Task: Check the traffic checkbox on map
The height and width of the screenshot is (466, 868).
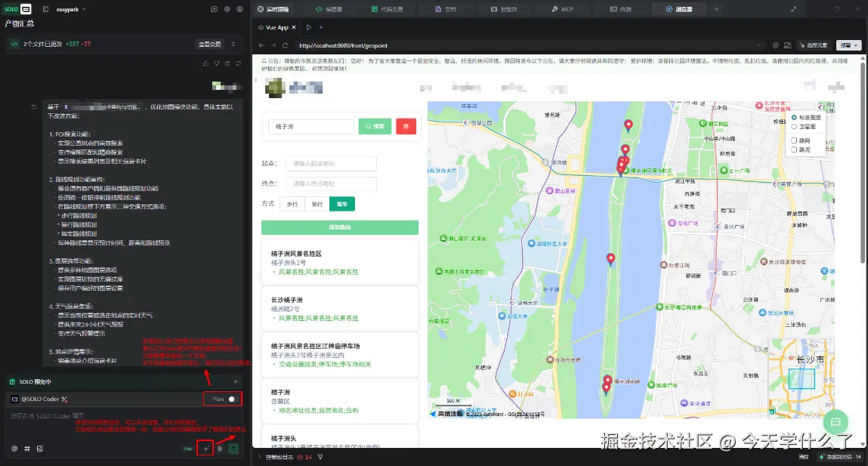Action: point(794,150)
